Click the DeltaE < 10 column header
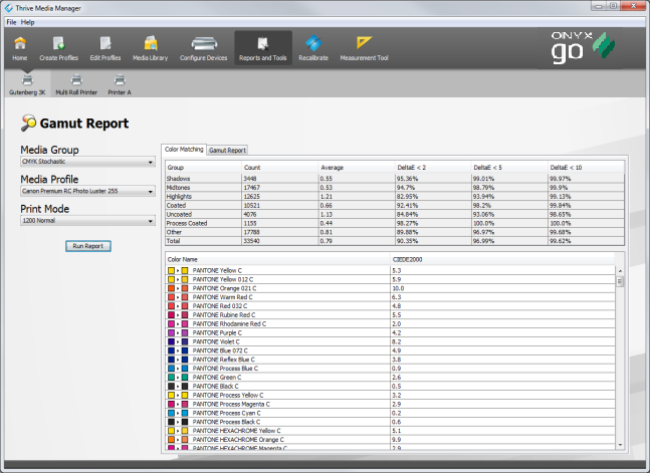The image size is (650, 473). (x=586, y=167)
